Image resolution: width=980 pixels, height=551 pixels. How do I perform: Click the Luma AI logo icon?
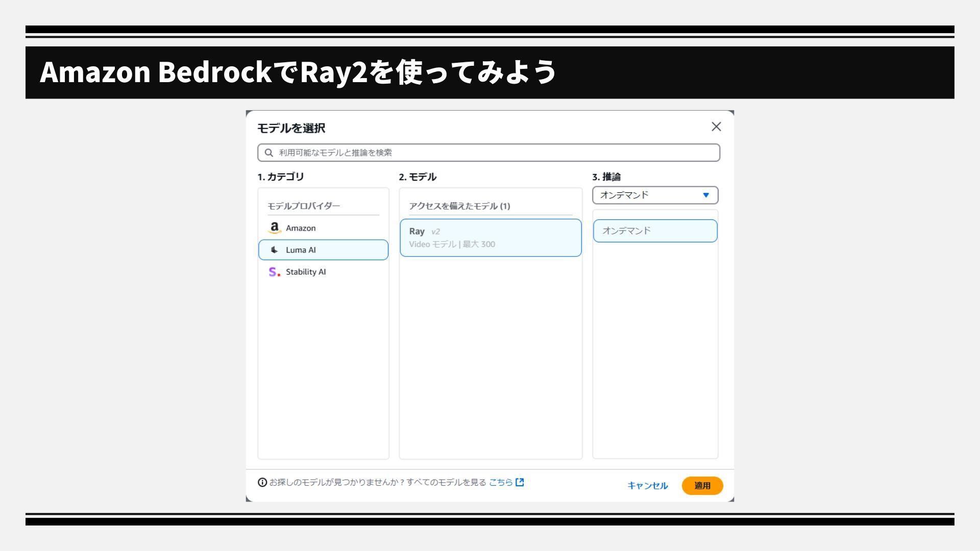click(275, 250)
